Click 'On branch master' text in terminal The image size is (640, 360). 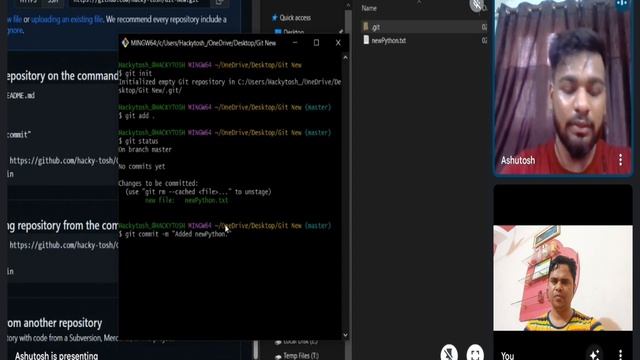[145, 150]
